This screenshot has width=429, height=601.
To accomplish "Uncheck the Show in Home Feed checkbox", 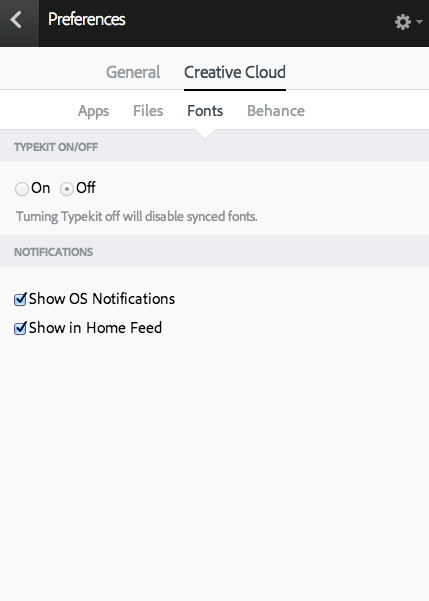I will 20,328.
